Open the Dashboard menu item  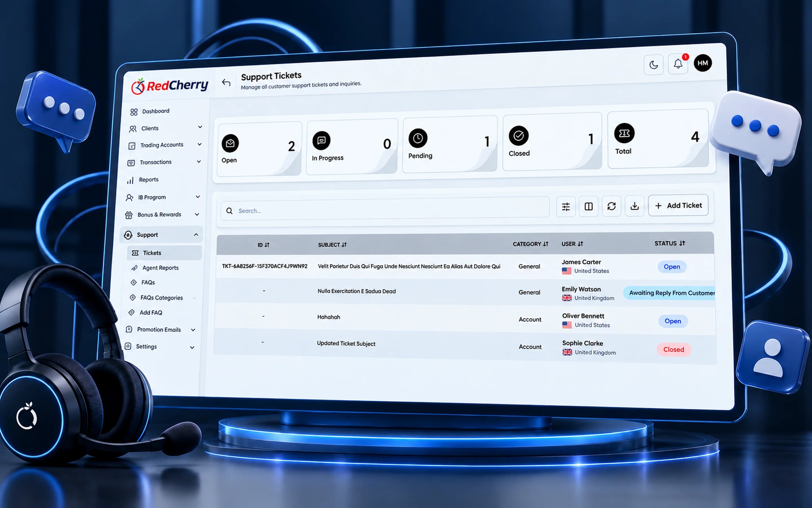(x=150, y=111)
